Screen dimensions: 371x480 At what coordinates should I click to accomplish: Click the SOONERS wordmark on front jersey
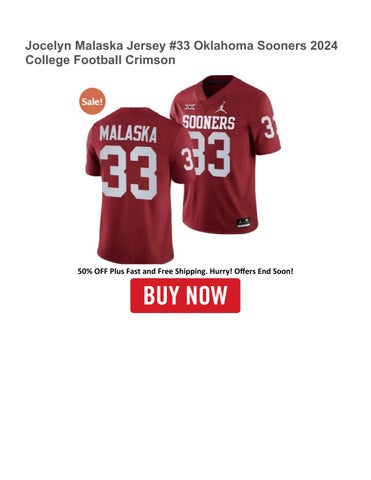(x=209, y=122)
